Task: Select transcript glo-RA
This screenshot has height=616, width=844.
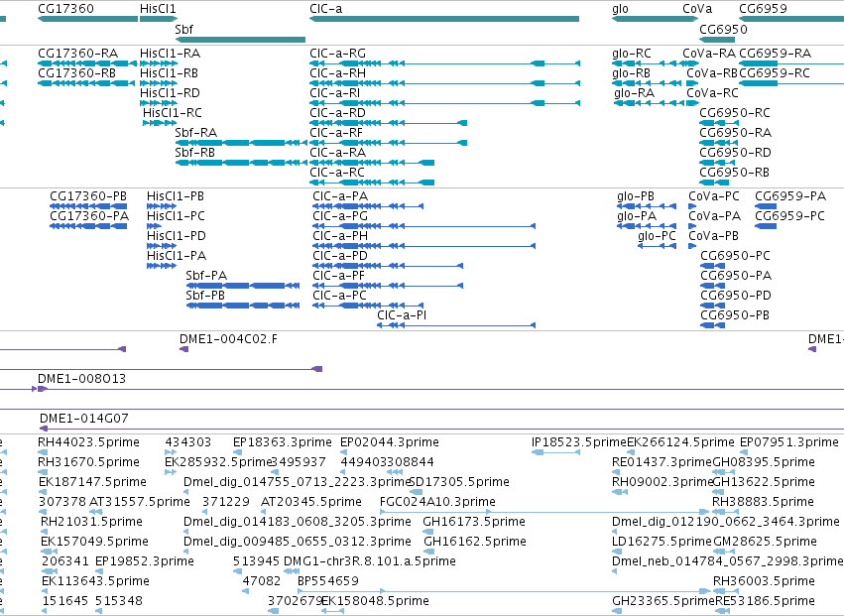Action: [634, 93]
